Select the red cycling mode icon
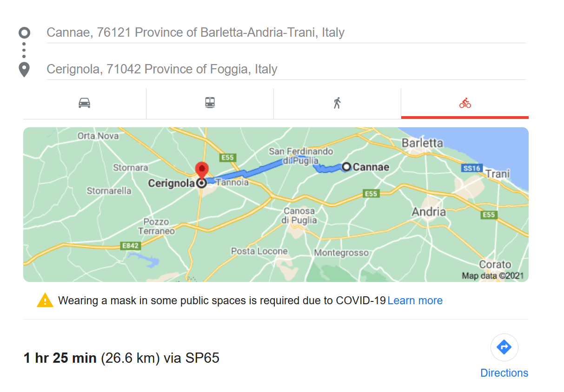This screenshot has height=392, width=564. [465, 103]
